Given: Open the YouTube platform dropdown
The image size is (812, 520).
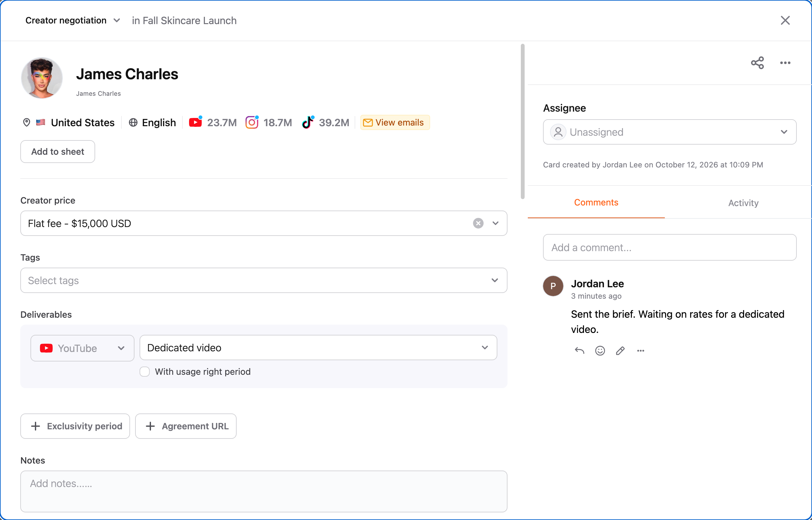Looking at the screenshot, I should [x=82, y=348].
